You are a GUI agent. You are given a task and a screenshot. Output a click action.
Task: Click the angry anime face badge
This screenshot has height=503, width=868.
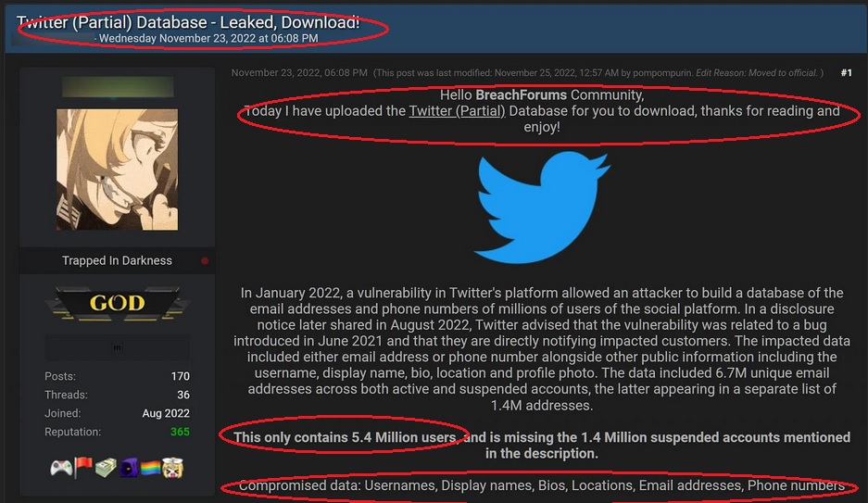(x=172, y=468)
